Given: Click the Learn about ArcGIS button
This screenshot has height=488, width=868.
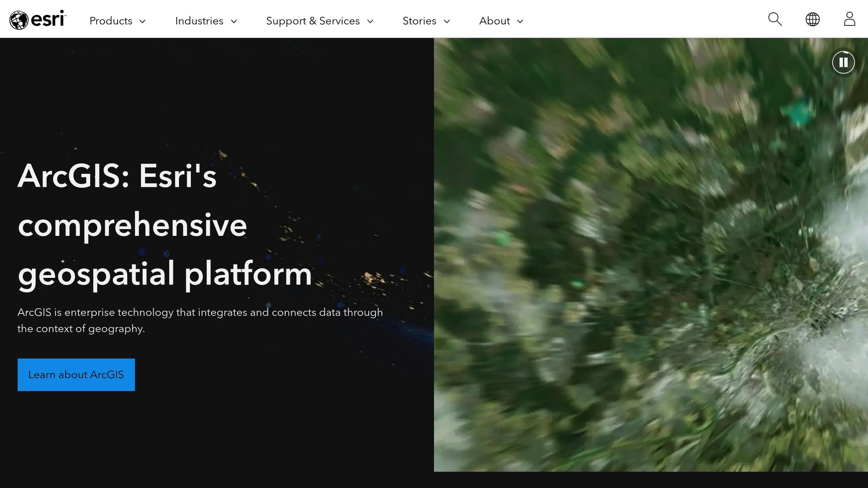Looking at the screenshot, I should coord(76,375).
